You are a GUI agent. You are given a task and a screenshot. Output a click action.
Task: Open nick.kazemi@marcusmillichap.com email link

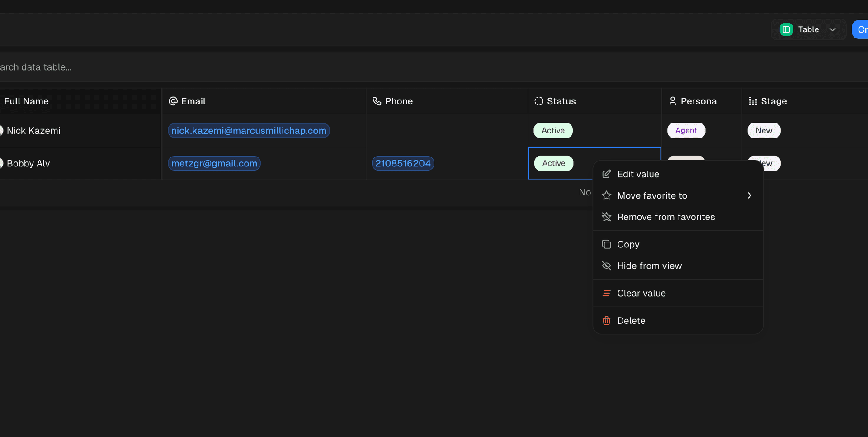coord(249,130)
